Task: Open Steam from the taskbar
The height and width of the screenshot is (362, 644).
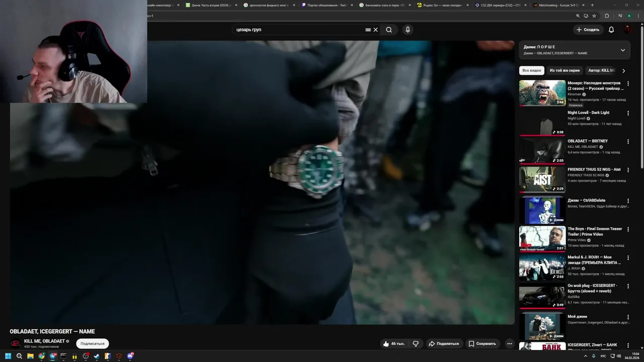Action: click(97, 356)
